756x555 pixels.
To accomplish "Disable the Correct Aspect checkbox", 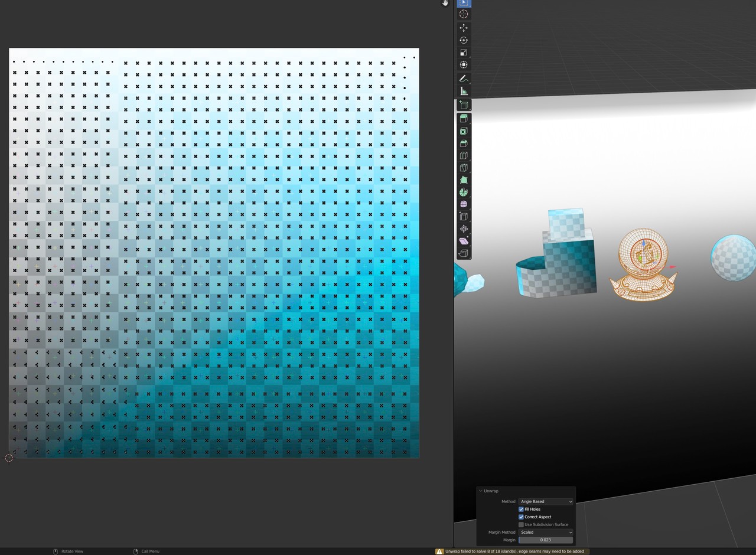I will pos(521,517).
